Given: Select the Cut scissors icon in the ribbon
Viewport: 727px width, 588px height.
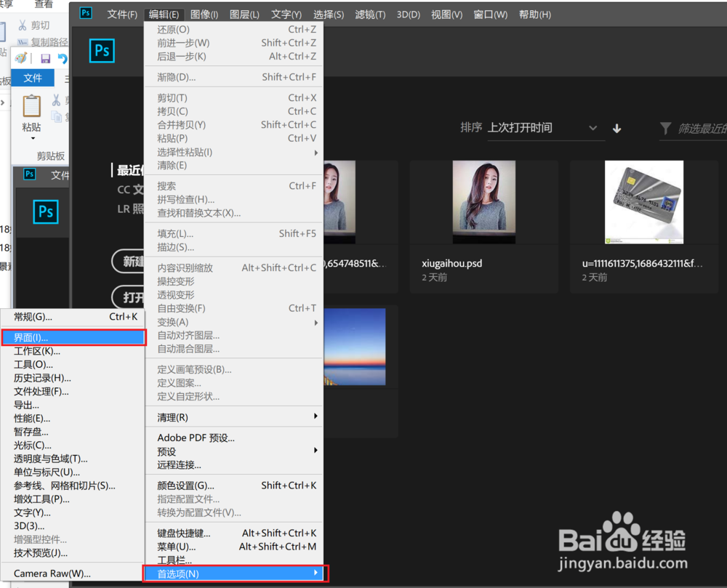Looking at the screenshot, I should (x=23, y=25).
